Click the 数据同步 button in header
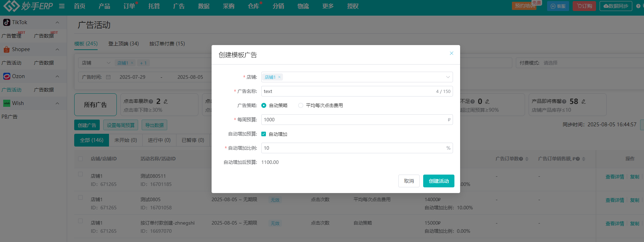Screen dimensions: 644x242 click(x=616, y=6)
